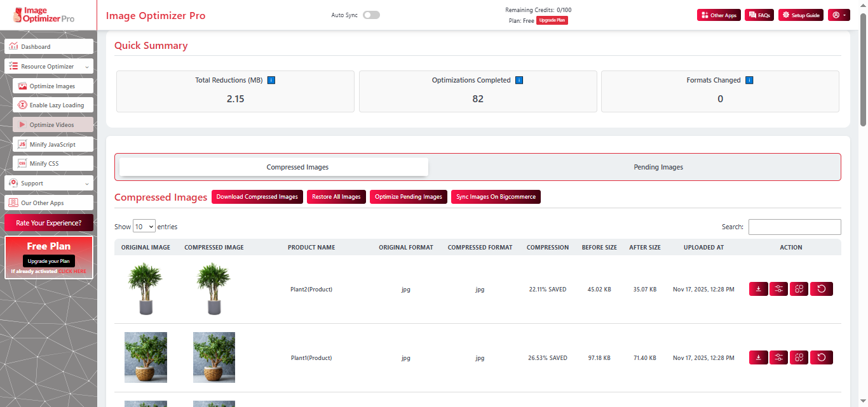Switch to the Compressed Images tab
868x407 pixels.
pos(274,167)
